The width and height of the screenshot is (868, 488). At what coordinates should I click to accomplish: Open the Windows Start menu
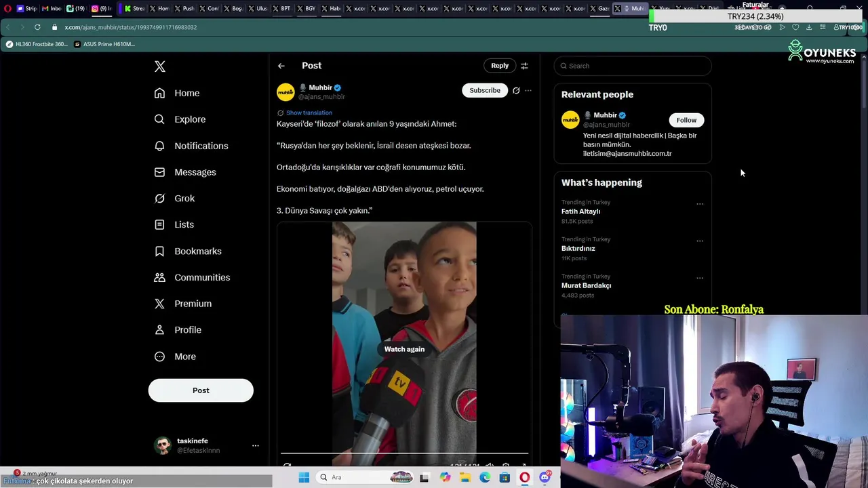[304, 477]
